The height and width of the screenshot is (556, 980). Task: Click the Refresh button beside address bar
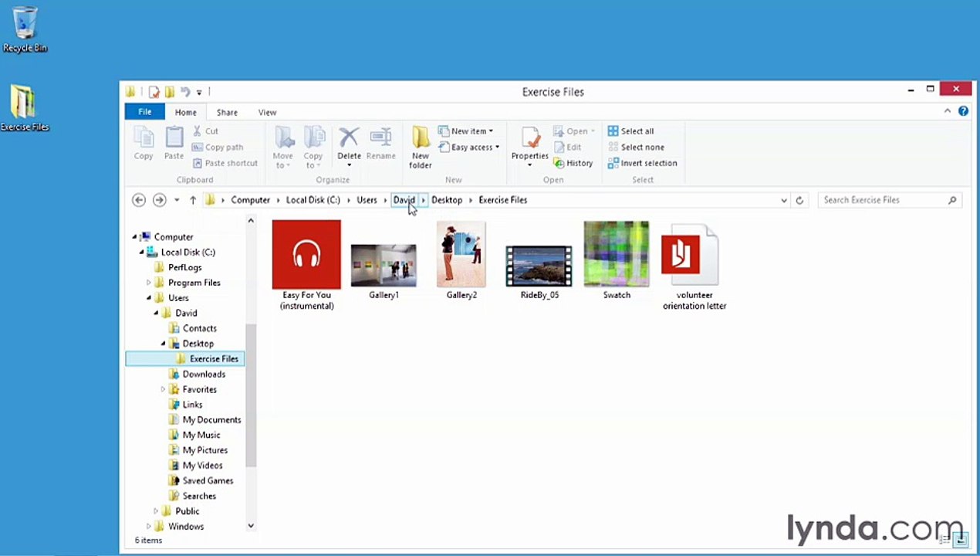[799, 200]
